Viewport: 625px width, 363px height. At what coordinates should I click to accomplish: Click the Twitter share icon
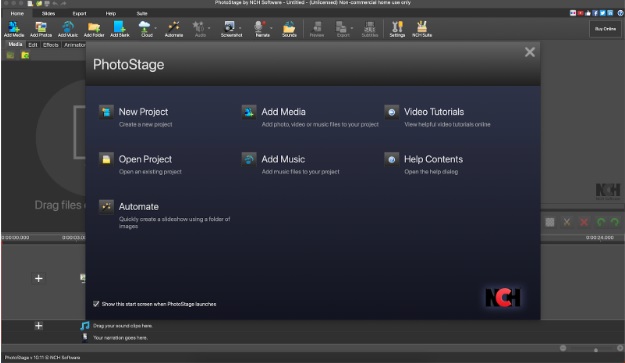603,13
